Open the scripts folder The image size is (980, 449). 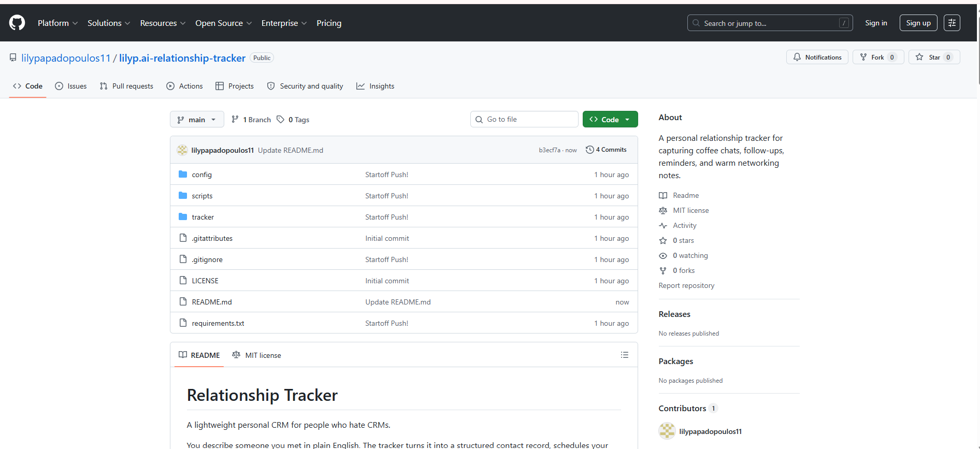(x=202, y=196)
